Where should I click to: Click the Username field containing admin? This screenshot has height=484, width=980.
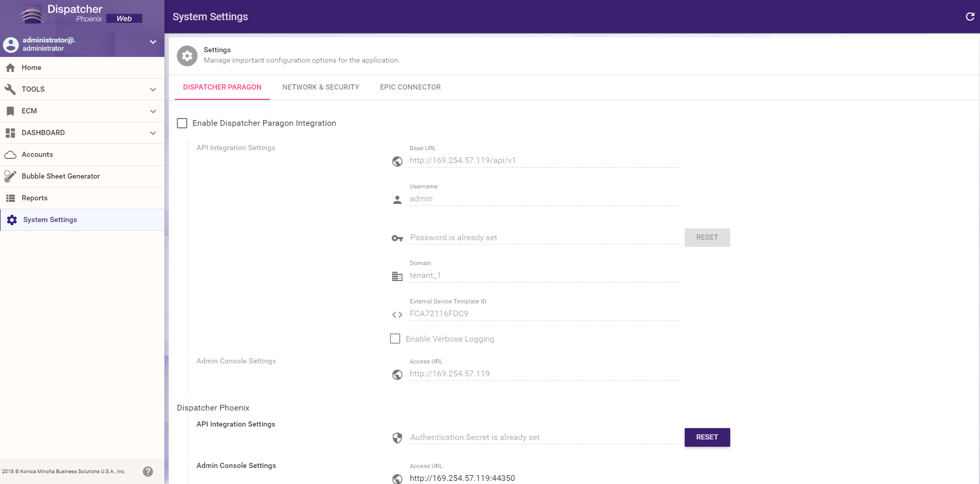tap(544, 199)
